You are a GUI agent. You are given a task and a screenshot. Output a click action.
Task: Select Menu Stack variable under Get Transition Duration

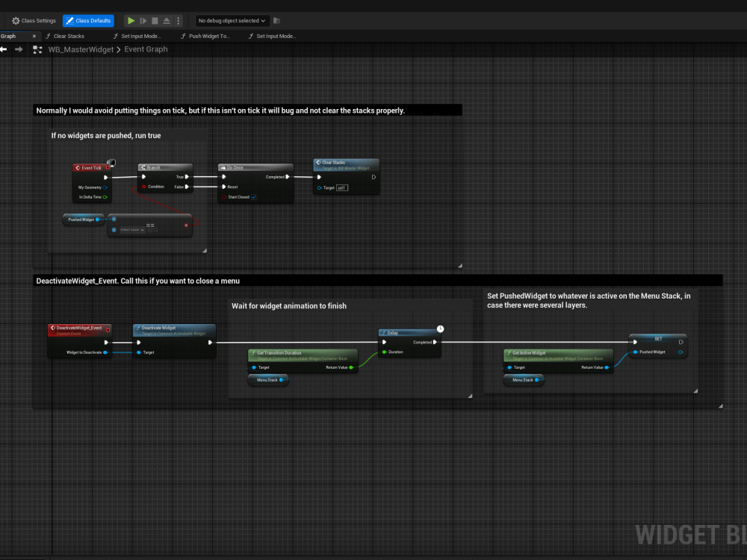pos(268,380)
